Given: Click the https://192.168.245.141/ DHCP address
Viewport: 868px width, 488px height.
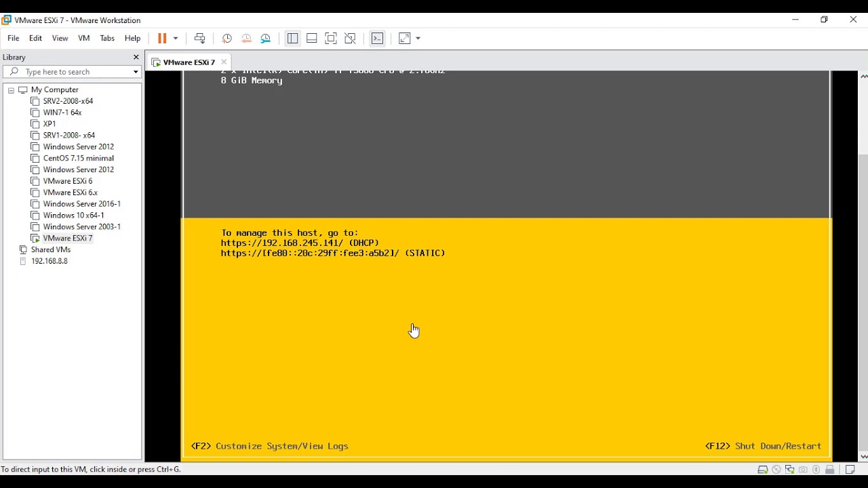Looking at the screenshot, I should click(300, 243).
